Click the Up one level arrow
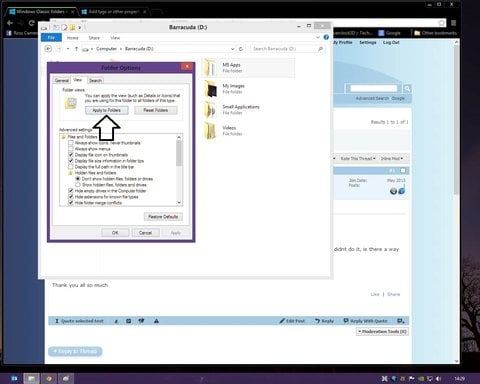Screen dimensions: 480x384 [x=76, y=49]
